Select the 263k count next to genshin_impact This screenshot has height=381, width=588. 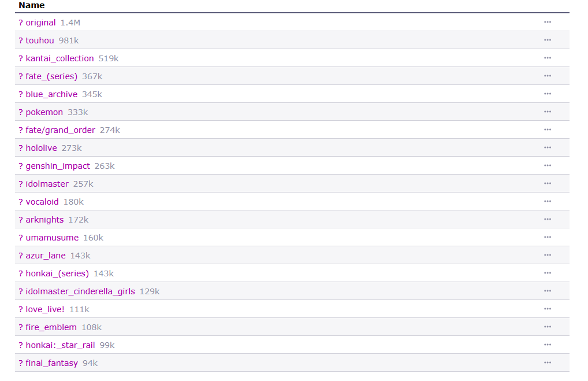point(105,166)
